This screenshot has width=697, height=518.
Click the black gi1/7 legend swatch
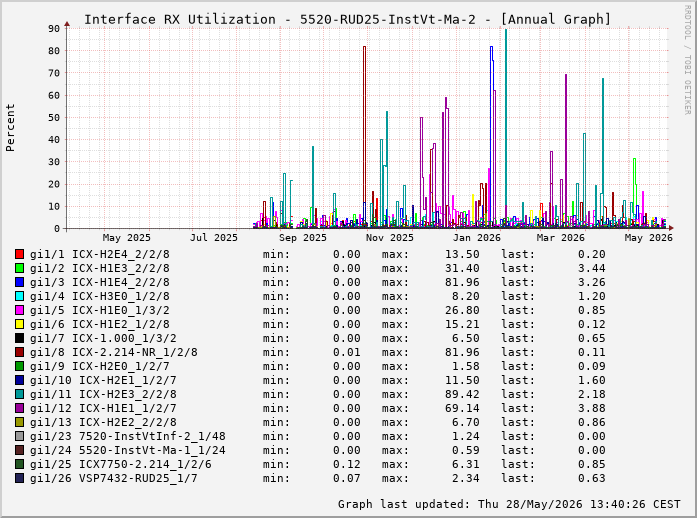pyautogui.click(x=19, y=338)
